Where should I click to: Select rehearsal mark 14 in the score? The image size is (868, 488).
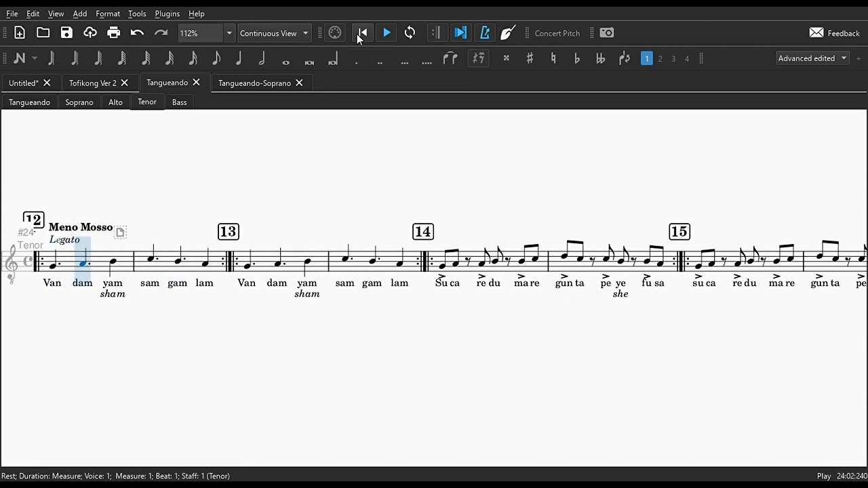click(x=423, y=232)
